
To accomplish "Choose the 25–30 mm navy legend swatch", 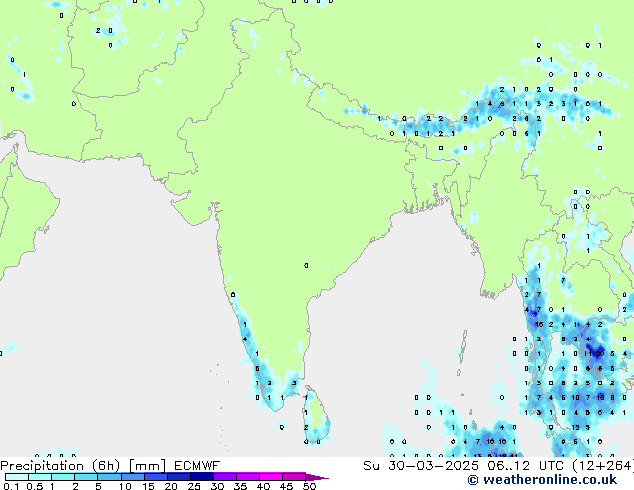I will [201, 477].
